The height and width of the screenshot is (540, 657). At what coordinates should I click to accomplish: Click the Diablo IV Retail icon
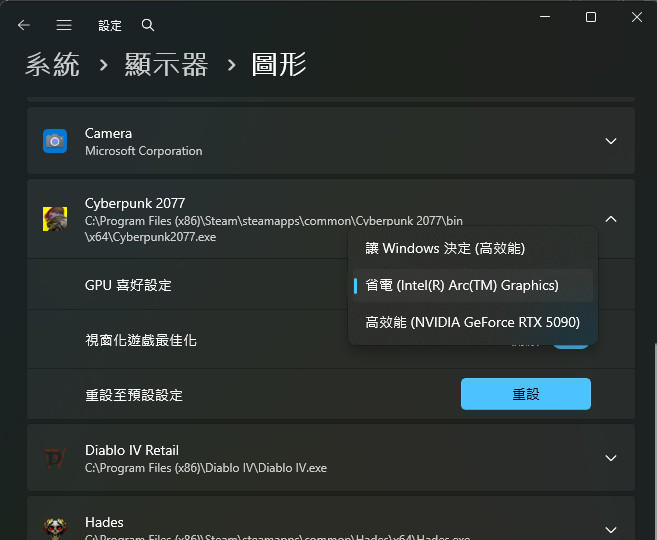pyautogui.click(x=55, y=458)
